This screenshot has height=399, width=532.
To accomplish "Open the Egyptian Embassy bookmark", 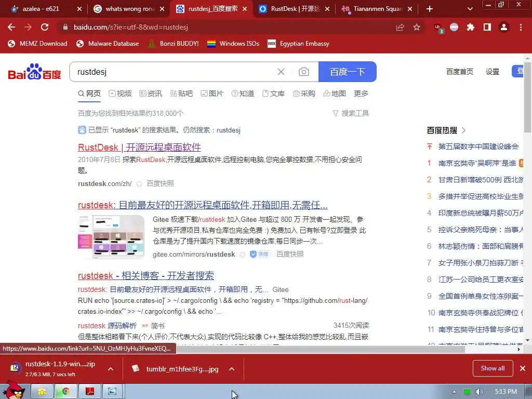I will 299,44.
